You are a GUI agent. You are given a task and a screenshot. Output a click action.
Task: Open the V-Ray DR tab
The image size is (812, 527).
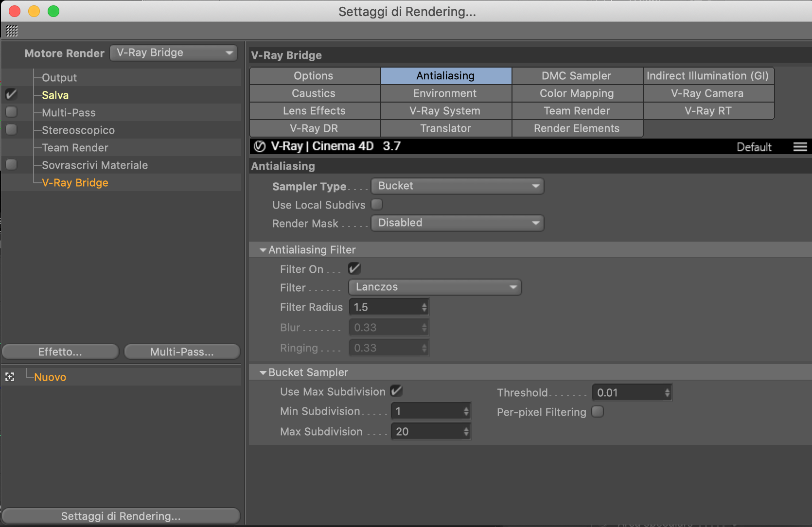[315, 128]
